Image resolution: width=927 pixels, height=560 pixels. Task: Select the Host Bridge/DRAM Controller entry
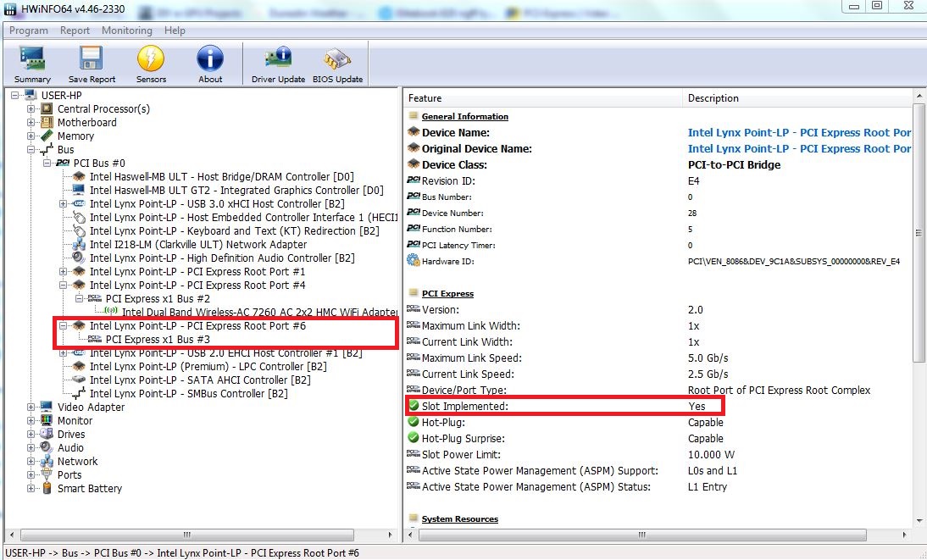click(x=222, y=177)
